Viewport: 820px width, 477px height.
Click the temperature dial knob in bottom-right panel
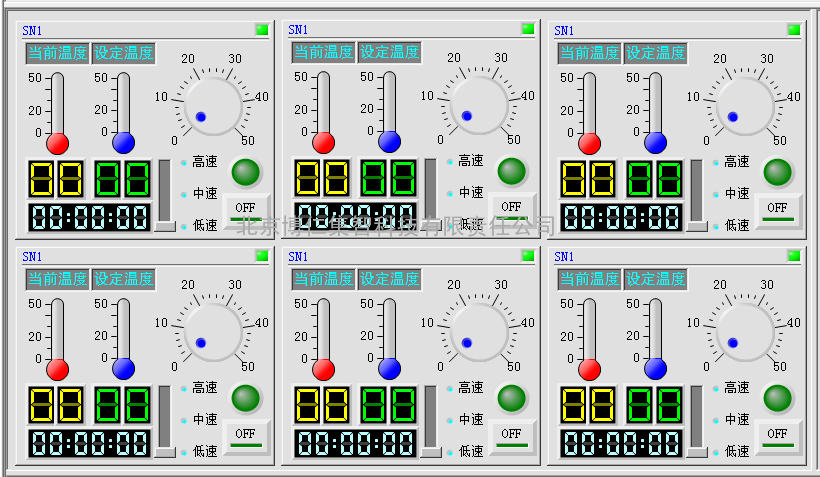coord(745,332)
